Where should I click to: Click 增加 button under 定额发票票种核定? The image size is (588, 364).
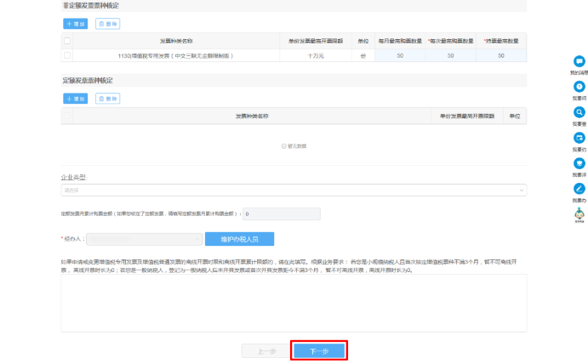76,99
